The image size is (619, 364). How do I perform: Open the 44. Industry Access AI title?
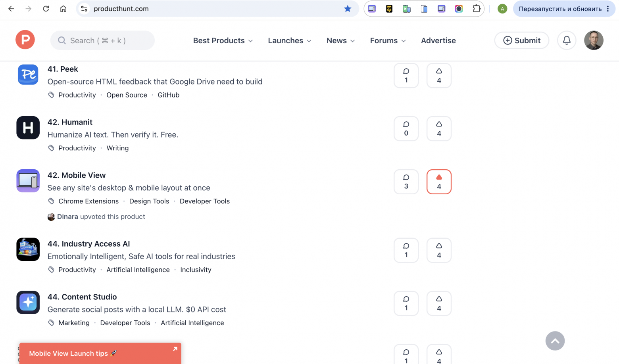[x=88, y=244]
